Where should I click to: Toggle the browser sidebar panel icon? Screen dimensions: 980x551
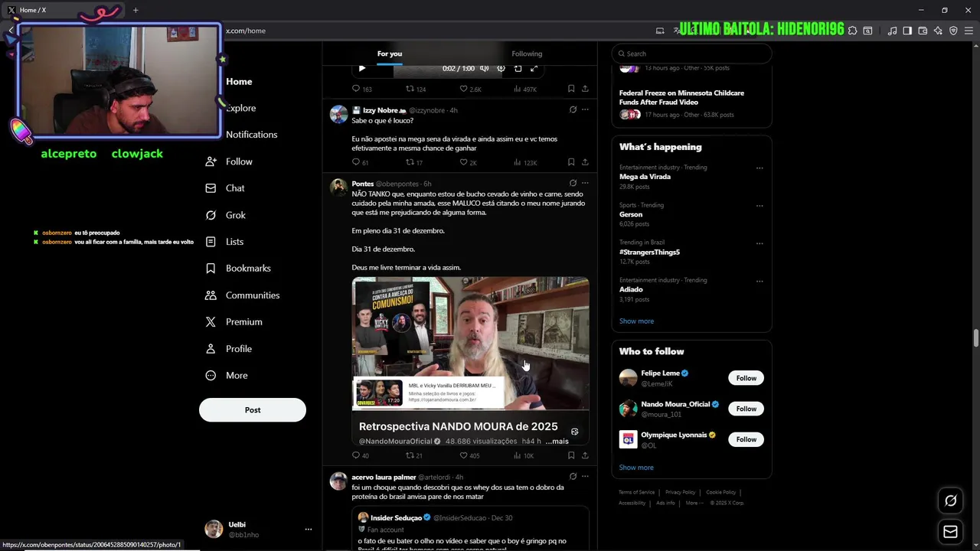[x=907, y=31]
